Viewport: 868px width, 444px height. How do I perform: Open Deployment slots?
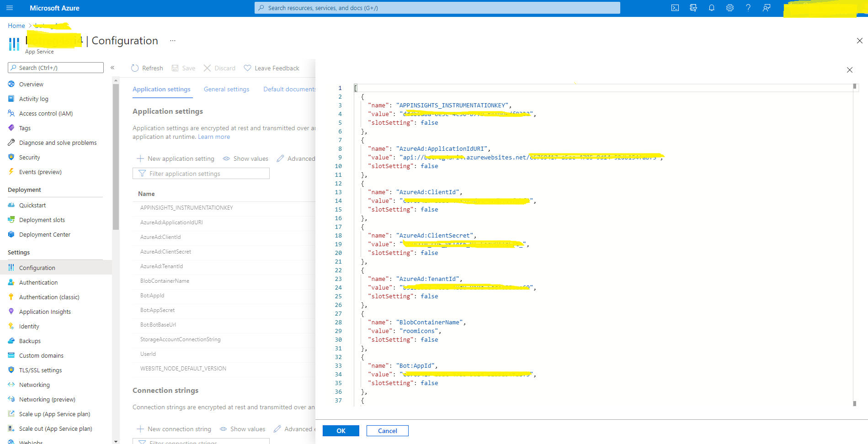pyautogui.click(x=42, y=220)
